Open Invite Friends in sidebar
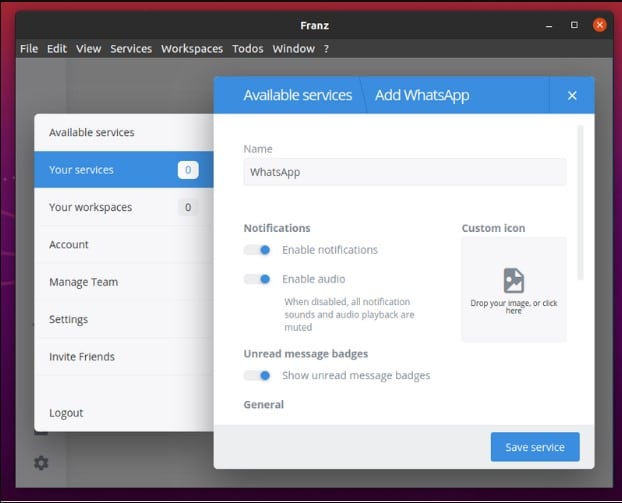The image size is (622, 503). click(124, 357)
